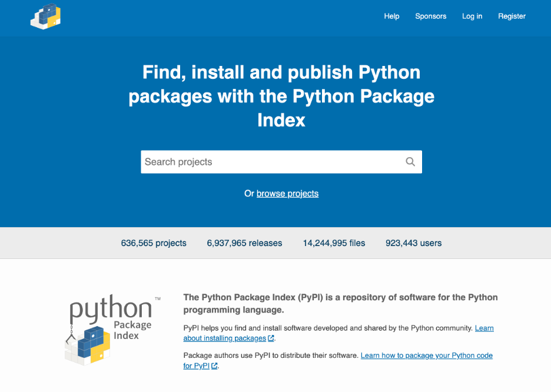Click the 636,565 projects statistic
Screen dimensions: 551x392
[x=154, y=243]
